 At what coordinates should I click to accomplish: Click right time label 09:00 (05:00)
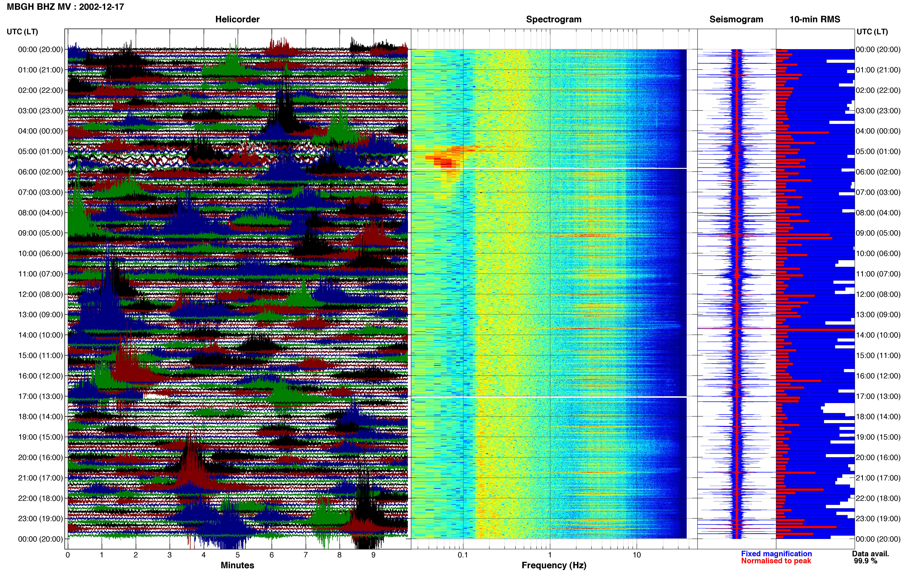(x=878, y=233)
